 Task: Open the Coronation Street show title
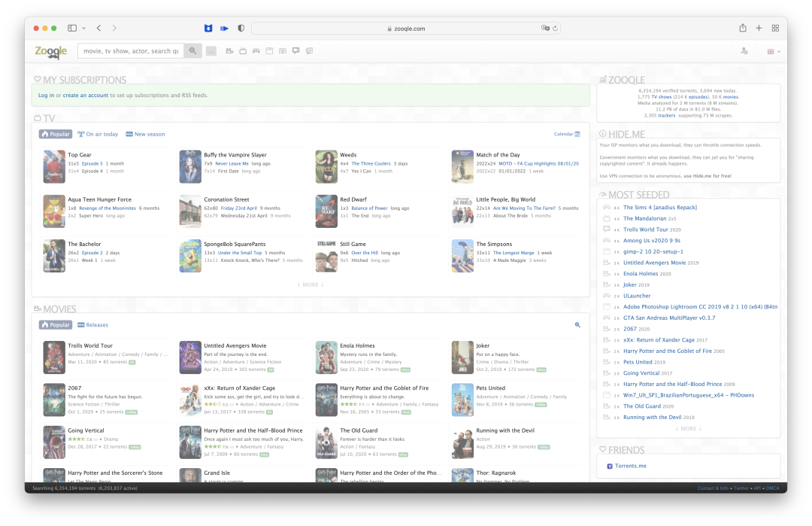[x=226, y=199]
